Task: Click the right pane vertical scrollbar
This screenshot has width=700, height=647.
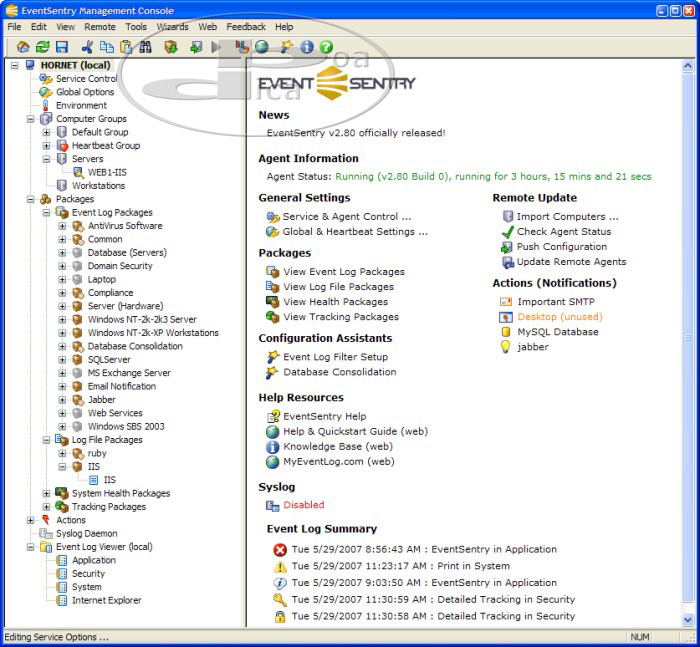Action: (x=688, y=340)
